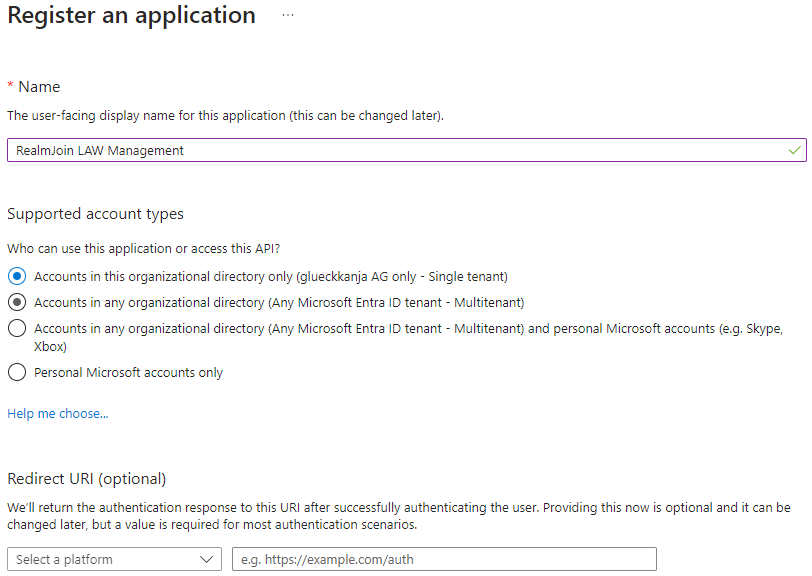Click the red required asterisk beside Name
Viewport: 812px width, 576px height.
pyautogui.click(x=10, y=87)
